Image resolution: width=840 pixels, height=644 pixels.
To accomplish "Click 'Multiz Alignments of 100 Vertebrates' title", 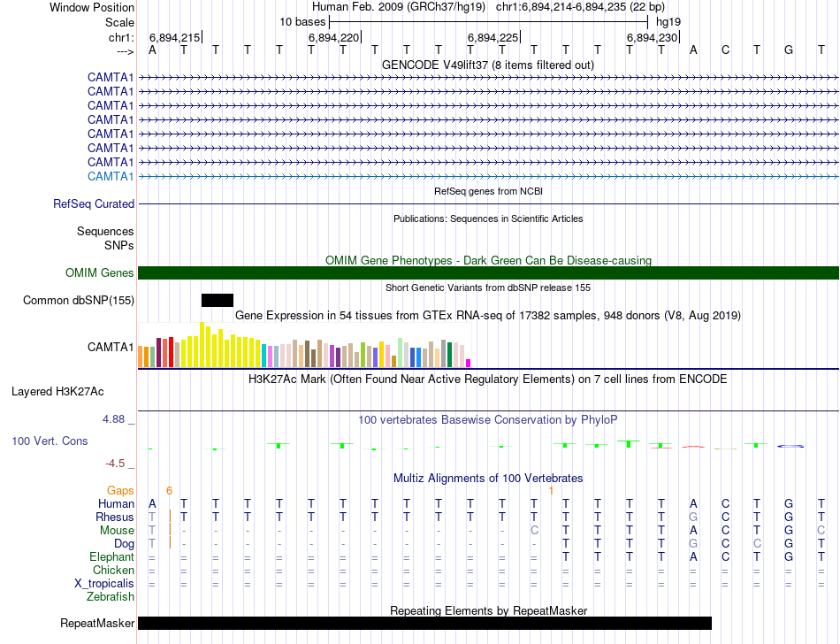I will point(488,478).
